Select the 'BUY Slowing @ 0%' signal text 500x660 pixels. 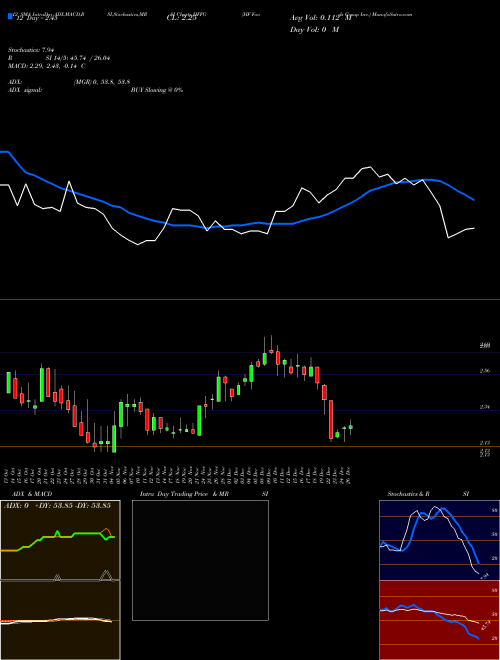(x=157, y=90)
